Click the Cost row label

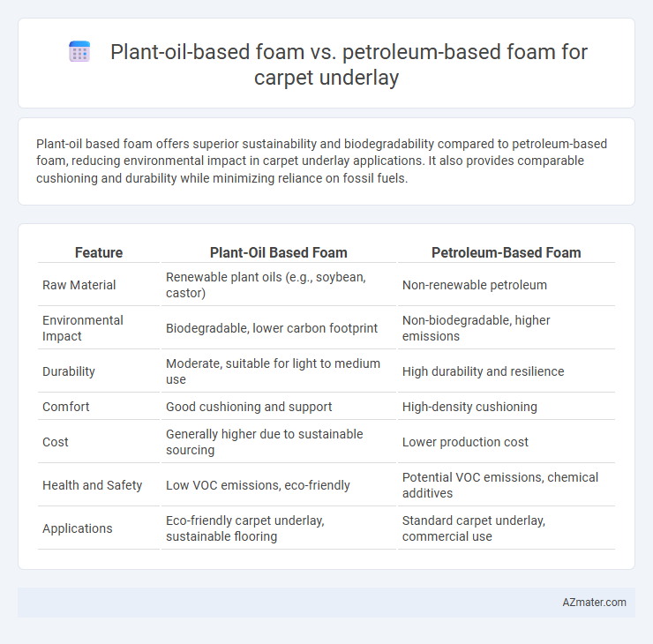click(x=56, y=442)
